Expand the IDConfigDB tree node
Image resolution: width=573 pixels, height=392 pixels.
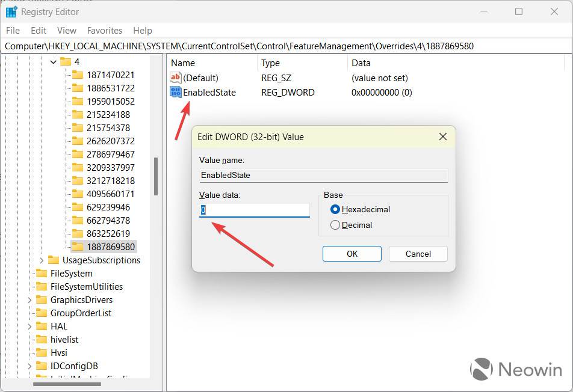pyautogui.click(x=28, y=366)
